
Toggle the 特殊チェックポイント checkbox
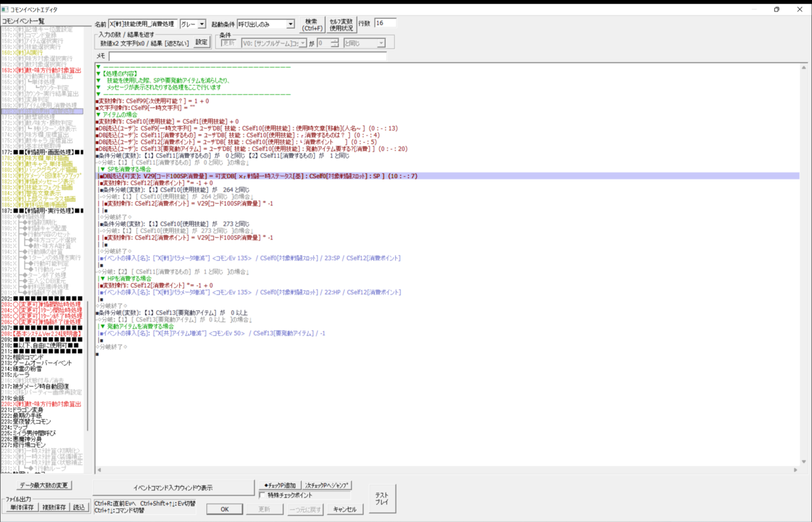click(x=263, y=496)
